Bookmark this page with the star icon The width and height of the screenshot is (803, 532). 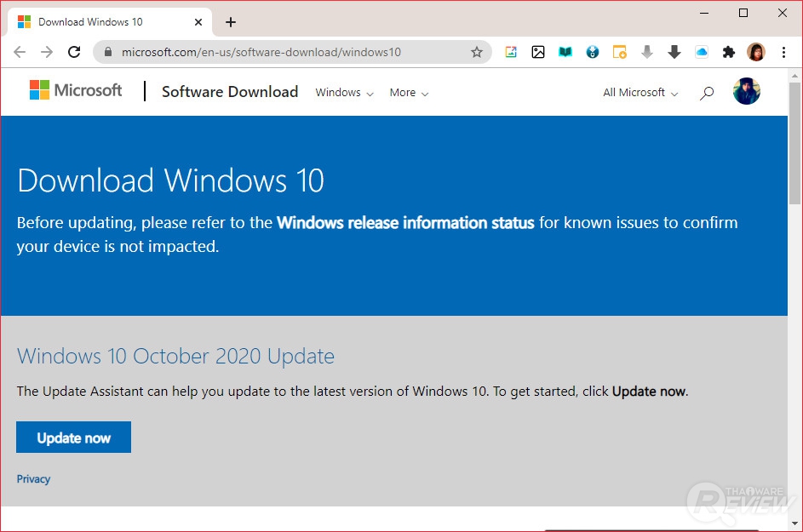pos(477,52)
